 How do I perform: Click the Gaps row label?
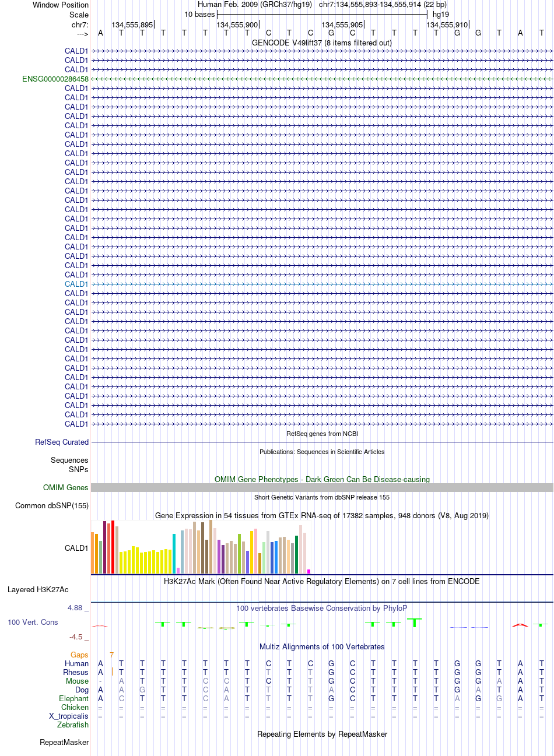(79, 655)
